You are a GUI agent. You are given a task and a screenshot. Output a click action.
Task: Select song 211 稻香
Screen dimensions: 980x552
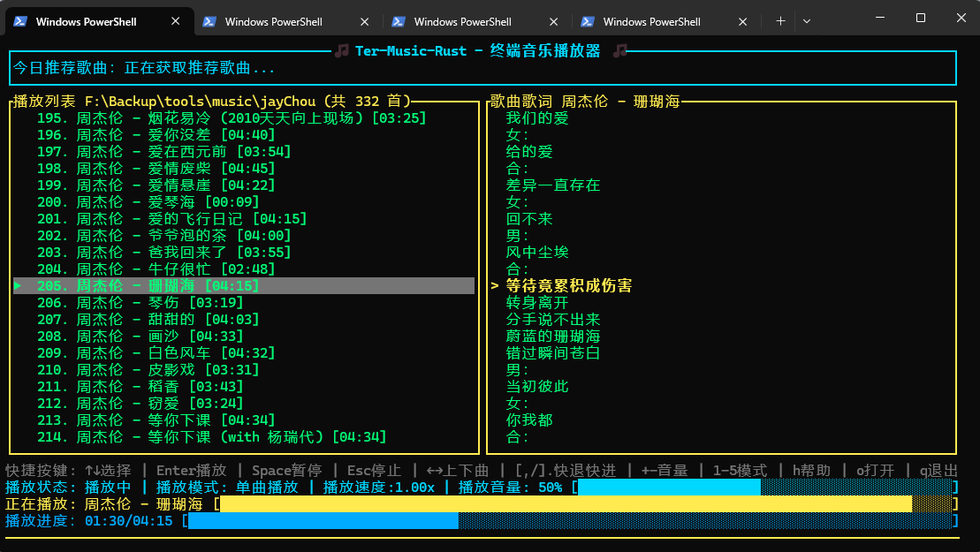pos(140,387)
